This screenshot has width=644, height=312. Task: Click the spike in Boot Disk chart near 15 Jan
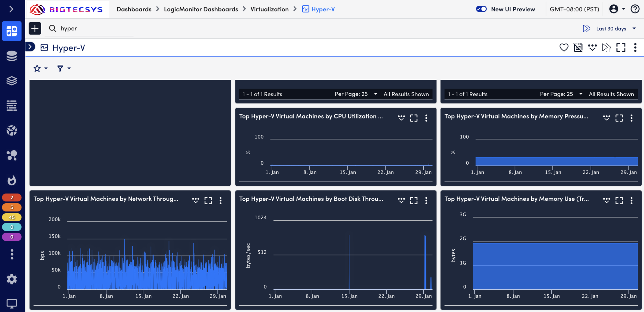[x=349, y=262]
